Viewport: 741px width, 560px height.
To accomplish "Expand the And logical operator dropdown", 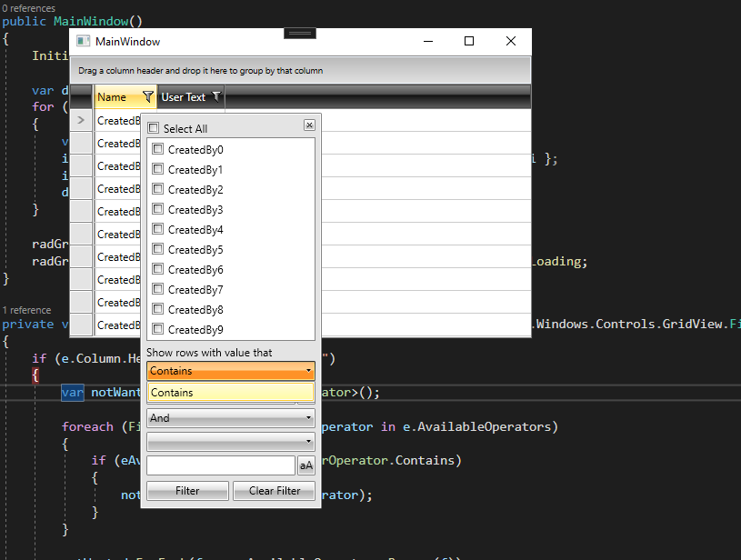I will click(x=230, y=418).
